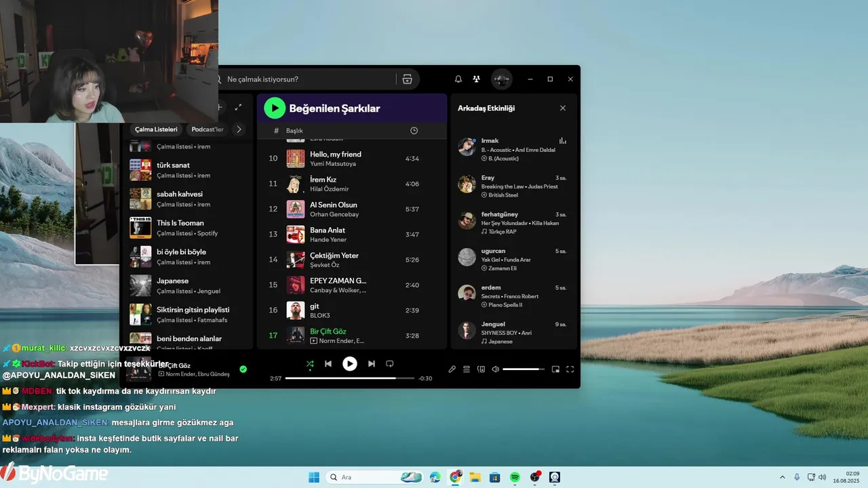
Task: Open the Spotify profile avatar menu
Action: [x=502, y=79]
